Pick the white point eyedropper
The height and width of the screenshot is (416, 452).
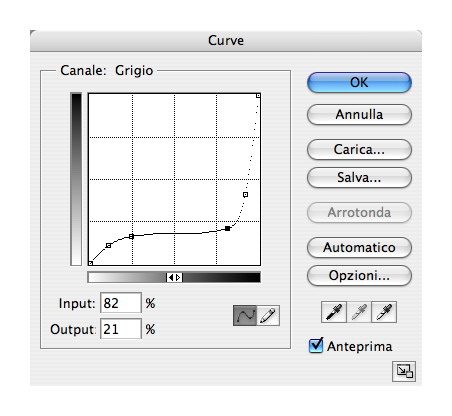point(384,312)
